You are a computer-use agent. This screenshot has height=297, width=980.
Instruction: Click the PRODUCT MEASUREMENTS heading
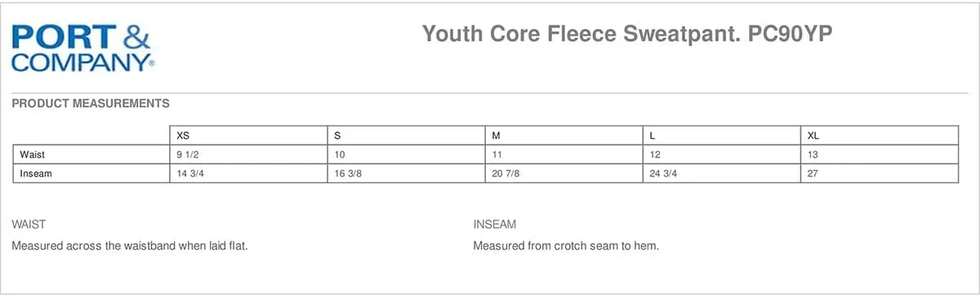tap(91, 104)
